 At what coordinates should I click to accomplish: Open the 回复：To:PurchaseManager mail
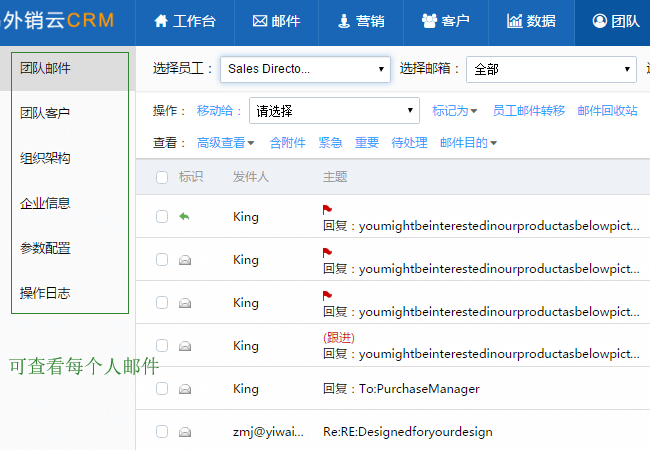coord(401,389)
